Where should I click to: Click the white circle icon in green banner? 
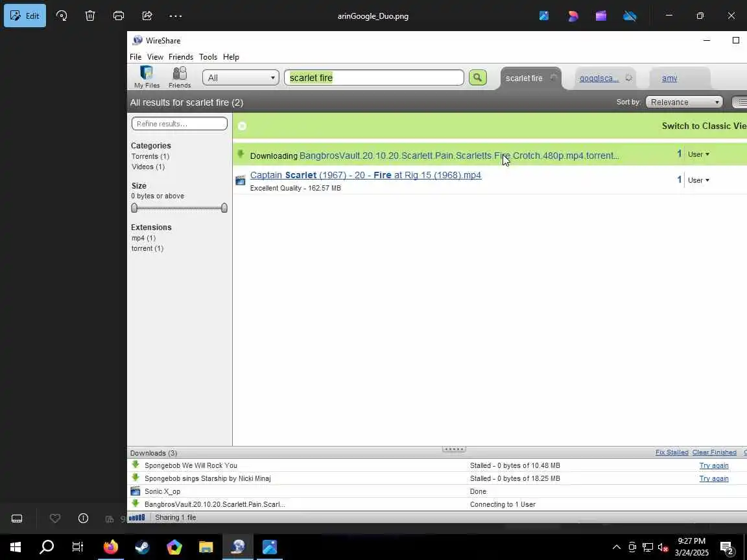click(242, 126)
